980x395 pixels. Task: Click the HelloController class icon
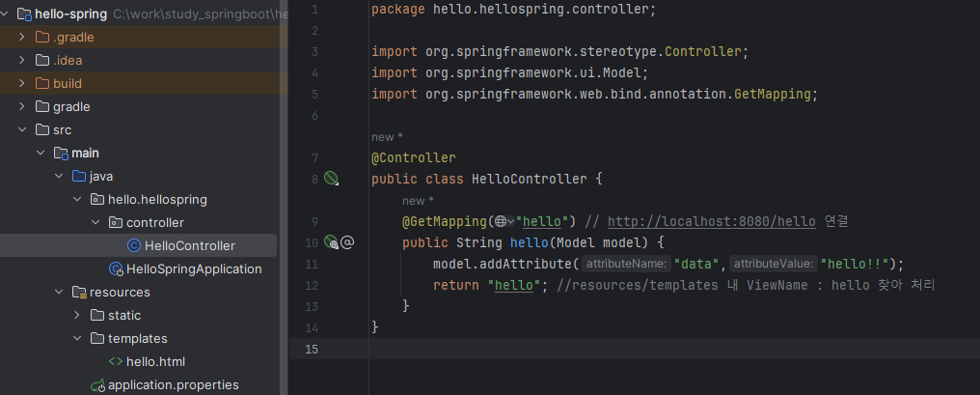pos(134,246)
